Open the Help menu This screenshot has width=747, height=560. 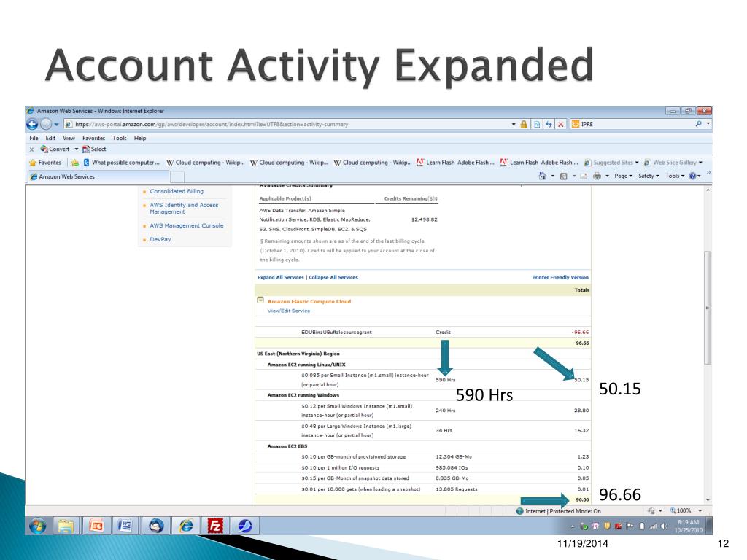pyautogui.click(x=140, y=138)
